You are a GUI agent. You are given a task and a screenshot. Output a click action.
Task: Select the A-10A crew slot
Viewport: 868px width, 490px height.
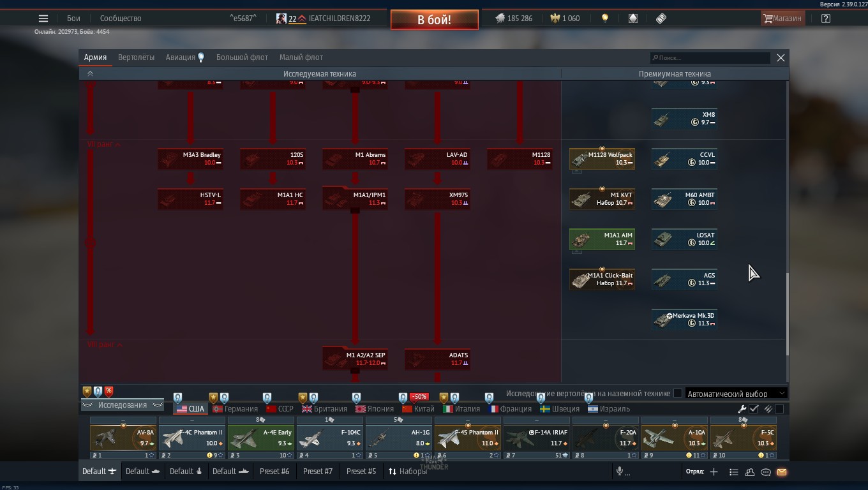[674, 439]
